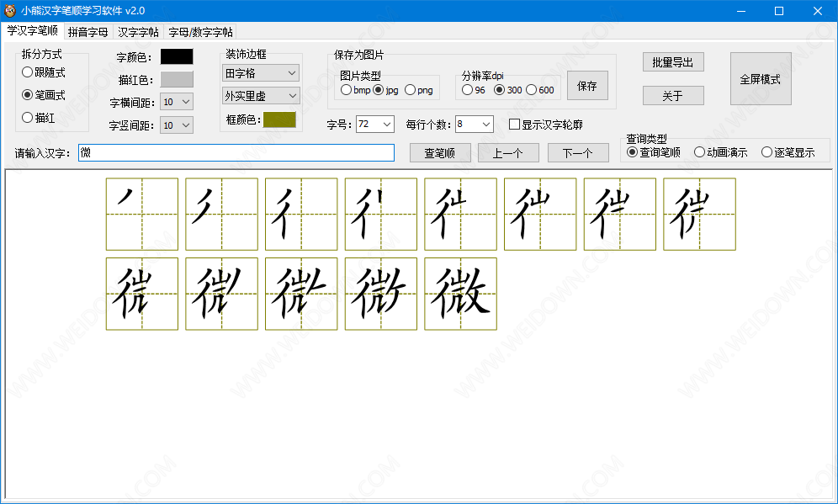Click the 查笔顺 button
This screenshot has width=838, height=504.
point(440,153)
